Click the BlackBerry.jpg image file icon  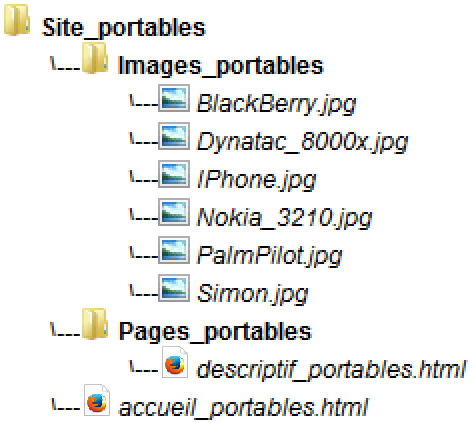[174, 98]
